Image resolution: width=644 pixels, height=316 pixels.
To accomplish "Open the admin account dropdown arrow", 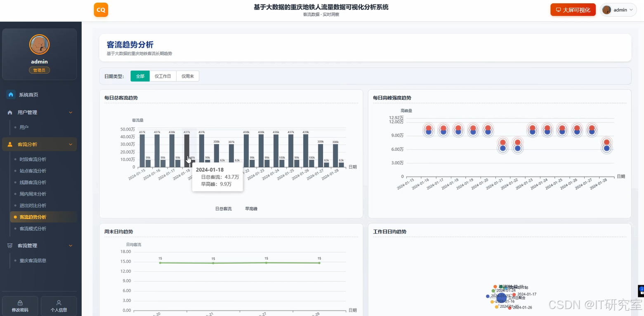I will click(631, 10).
